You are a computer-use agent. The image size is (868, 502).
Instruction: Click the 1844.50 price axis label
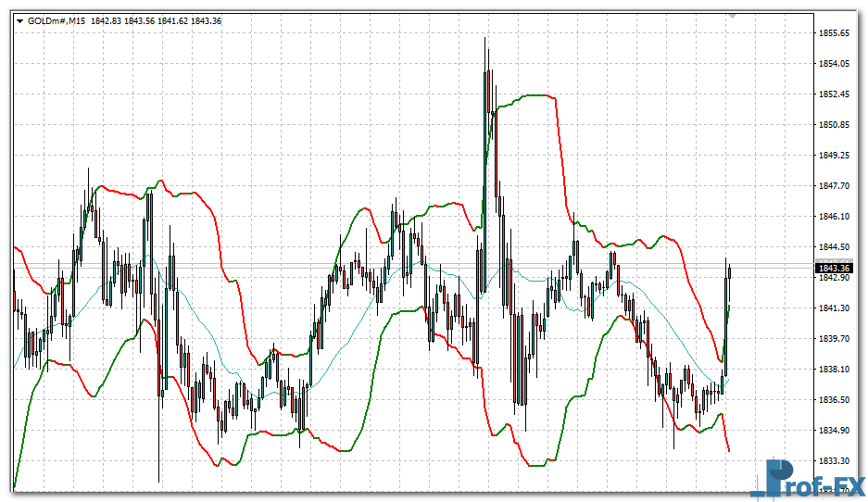tap(835, 247)
